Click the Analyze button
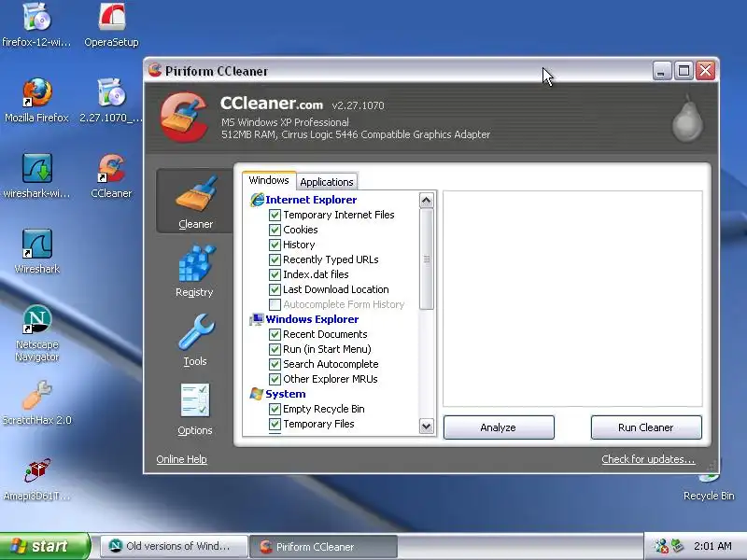 tap(499, 427)
